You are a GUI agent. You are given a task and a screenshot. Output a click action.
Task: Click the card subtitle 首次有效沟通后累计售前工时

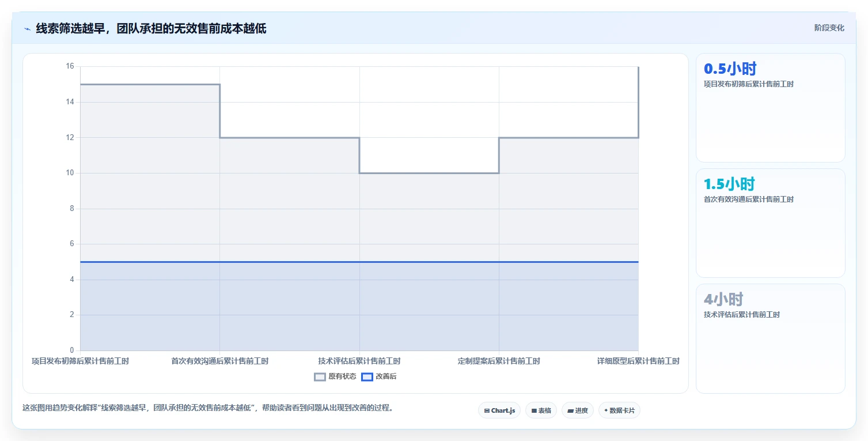coord(749,199)
